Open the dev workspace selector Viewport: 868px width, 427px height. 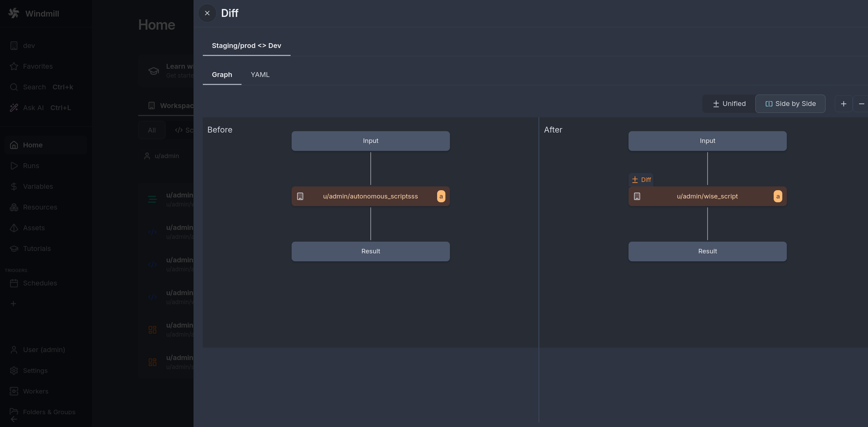pos(29,46)
